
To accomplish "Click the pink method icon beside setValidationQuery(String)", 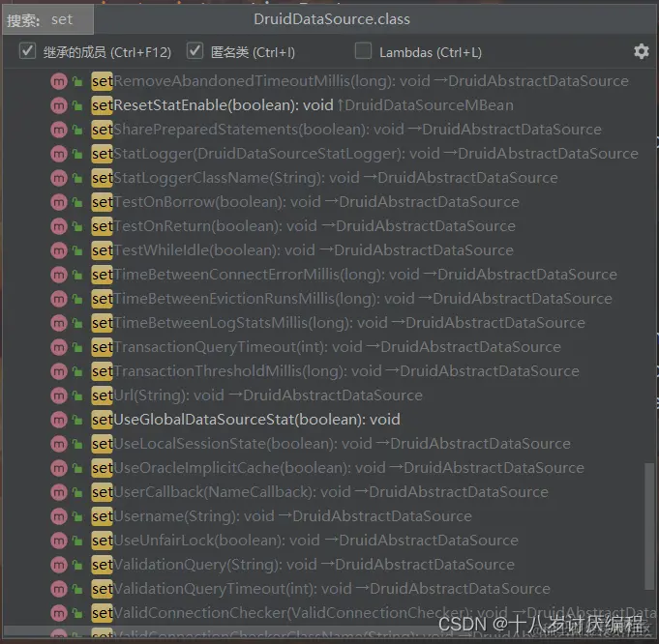I will tap(59, 565).
